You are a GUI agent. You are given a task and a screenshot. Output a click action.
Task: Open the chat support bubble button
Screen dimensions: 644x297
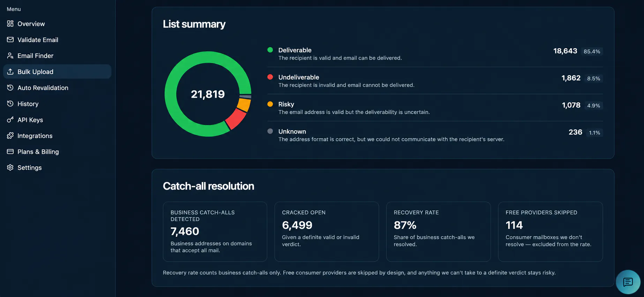(x=628, y=282)
